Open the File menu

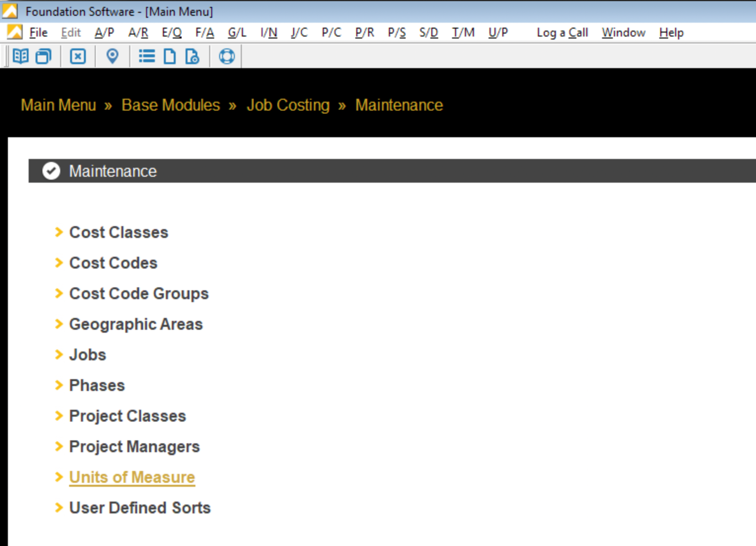(x=38, y=33)
